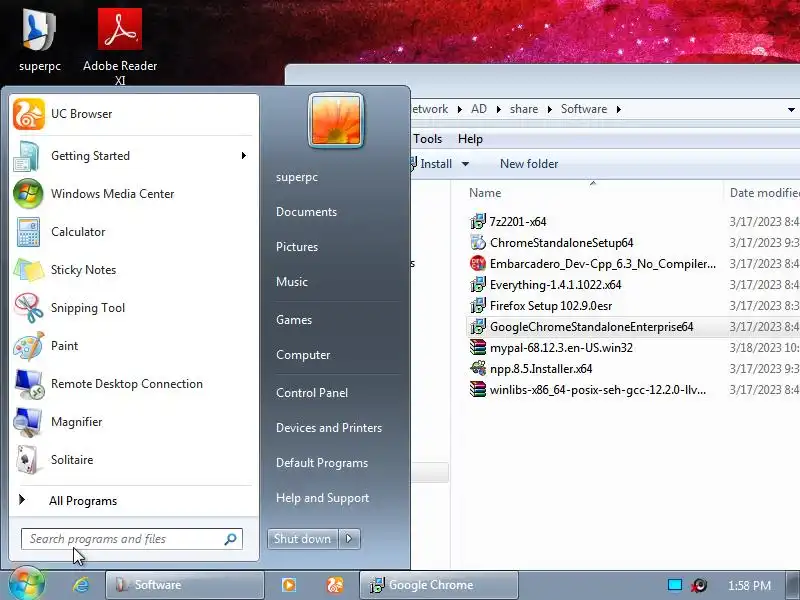Open the Calculator icon
This screenshot has width=800, height=600.
pyautogui.click(x=28, y=232)
